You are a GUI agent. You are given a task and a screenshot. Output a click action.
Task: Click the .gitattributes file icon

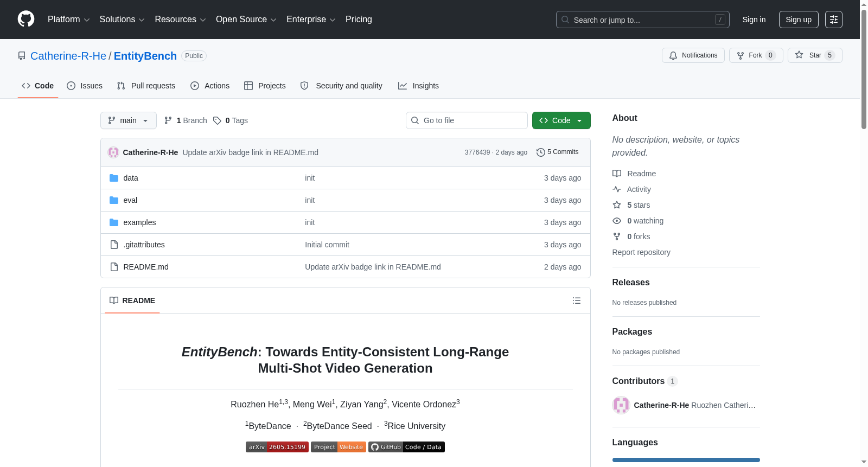click(114, 245)
